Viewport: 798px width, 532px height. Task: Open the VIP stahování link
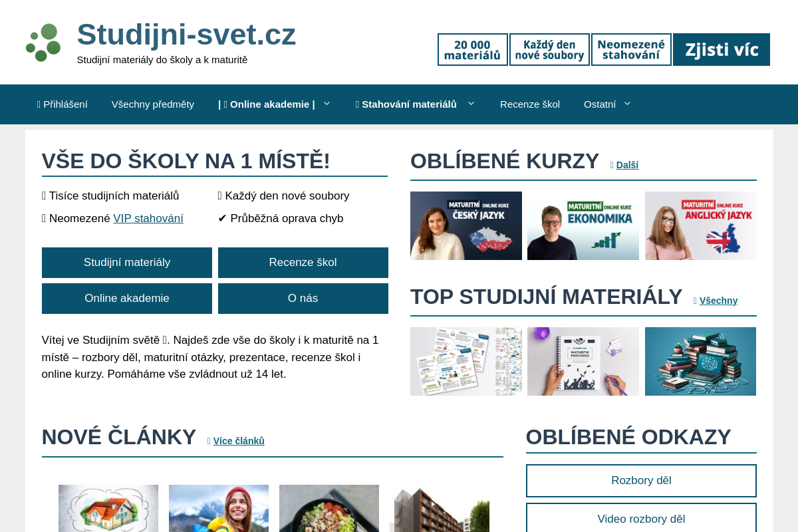coord(148,218)
